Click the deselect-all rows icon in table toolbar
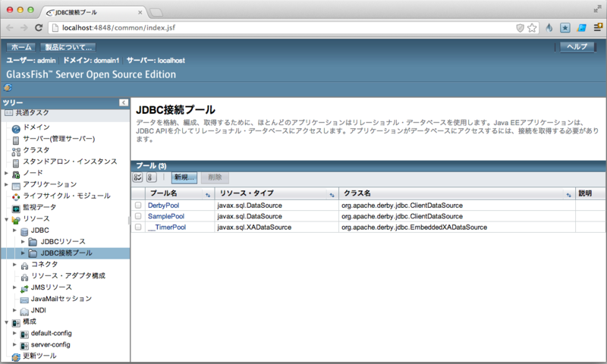 149,177
